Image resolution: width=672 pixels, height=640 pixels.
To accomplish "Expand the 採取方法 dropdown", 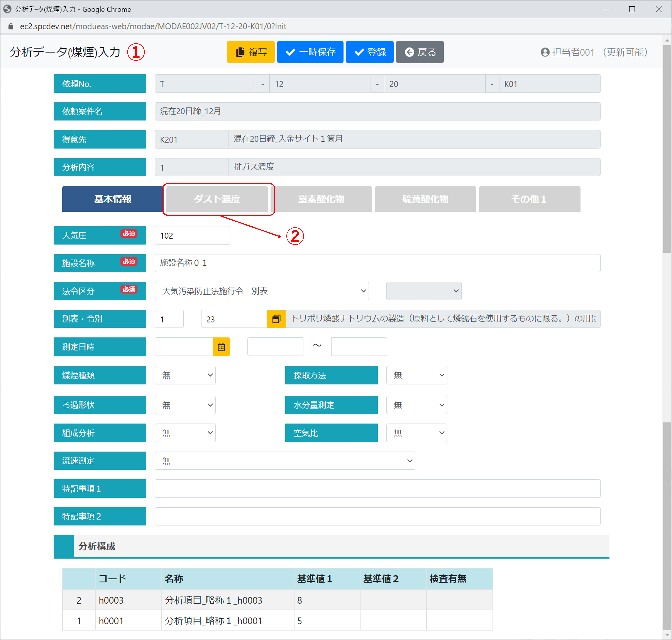I will 417,375.
